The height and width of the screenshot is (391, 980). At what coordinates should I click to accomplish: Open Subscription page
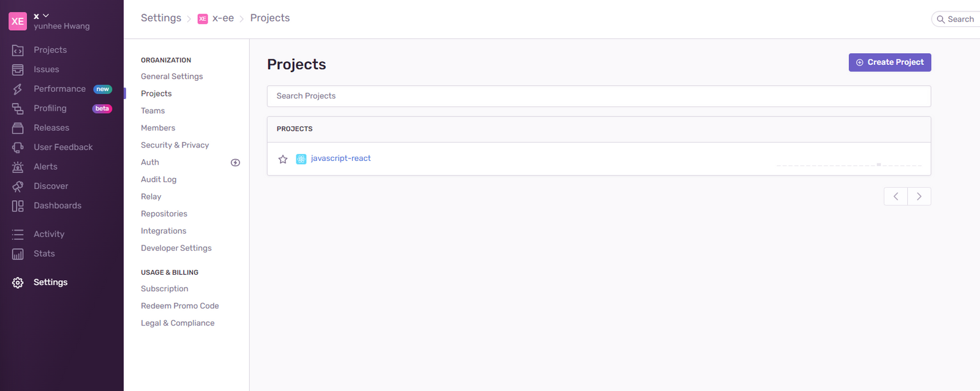164,289
